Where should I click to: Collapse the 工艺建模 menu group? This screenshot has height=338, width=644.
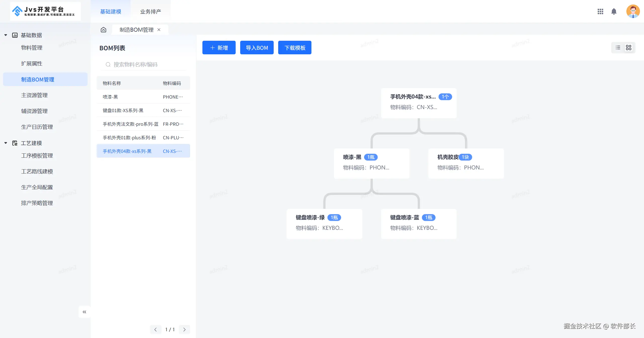(6, 143)
